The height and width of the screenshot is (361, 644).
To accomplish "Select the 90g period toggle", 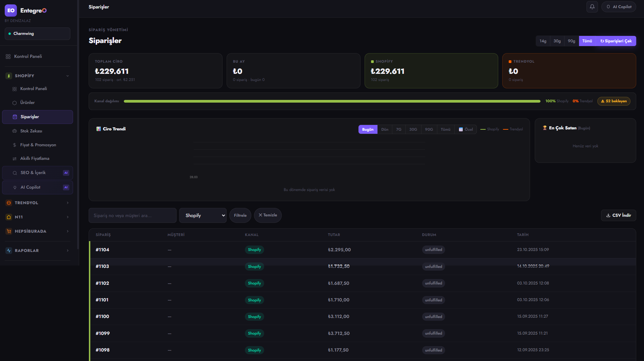I will pyautogui.click(x=571, y=41).
